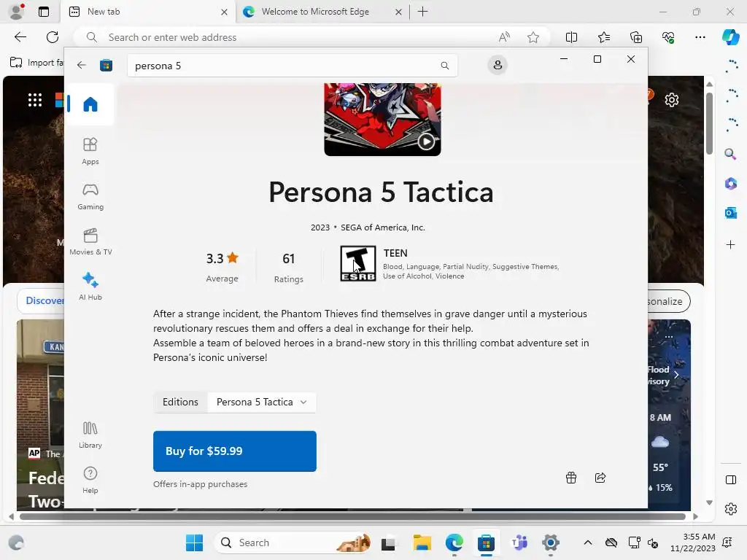Open Copilot in Edge sidebar
This screenshot has width=747, height=560.
[x=730, y=37]
